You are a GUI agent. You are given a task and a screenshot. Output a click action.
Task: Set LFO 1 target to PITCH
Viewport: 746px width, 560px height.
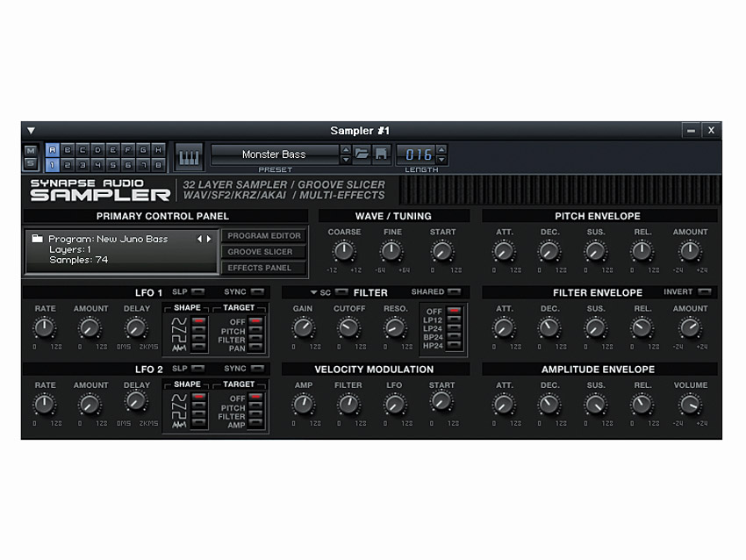256,330
